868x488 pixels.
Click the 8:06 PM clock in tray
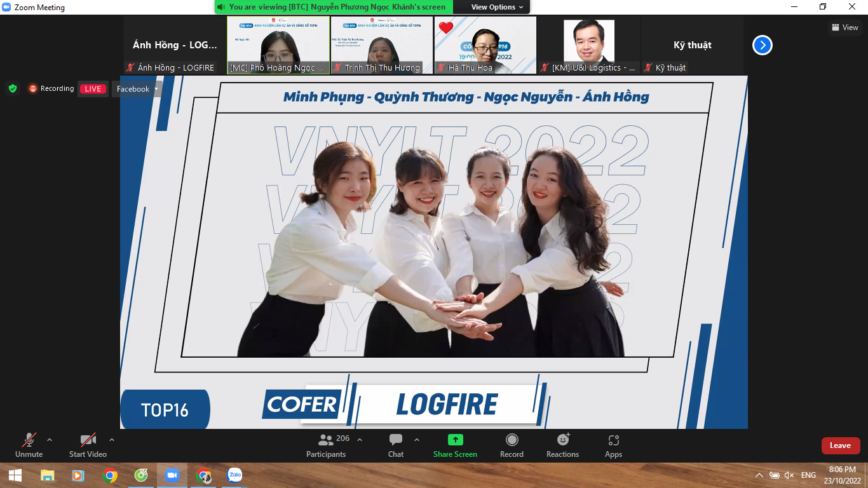pyautogui.click(x=843, y=470)
